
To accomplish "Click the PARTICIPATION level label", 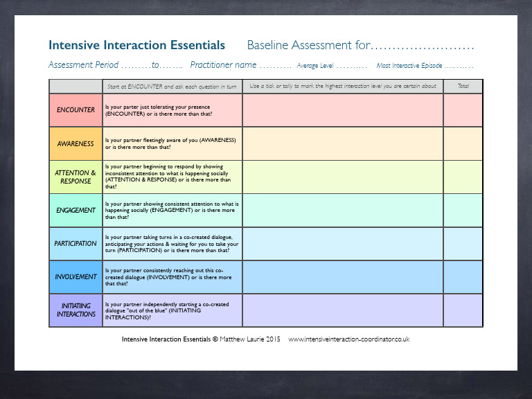I will pyautogui.click(x=76, y=244).
